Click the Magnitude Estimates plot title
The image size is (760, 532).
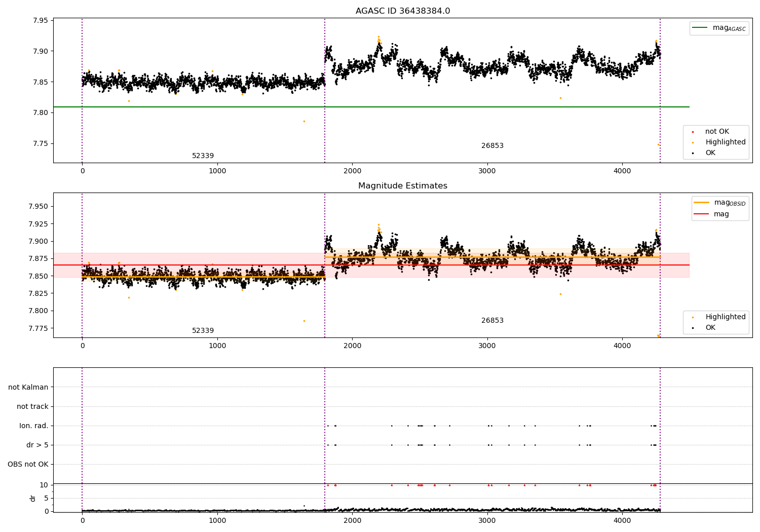point(403,186)
